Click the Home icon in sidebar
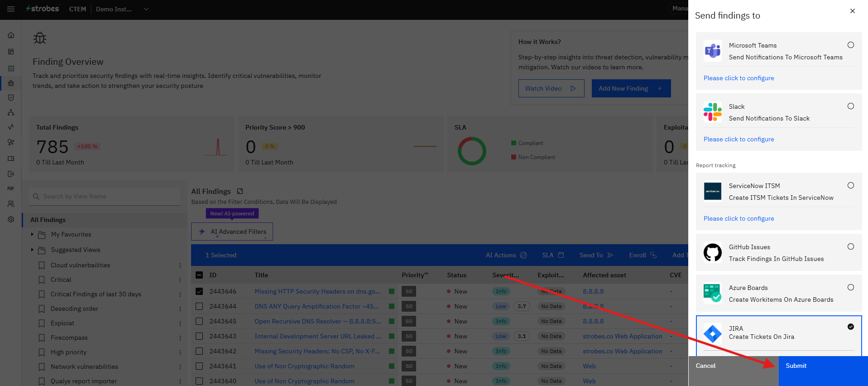The width and height of the screenshot is (868, 386). (11, 35)
